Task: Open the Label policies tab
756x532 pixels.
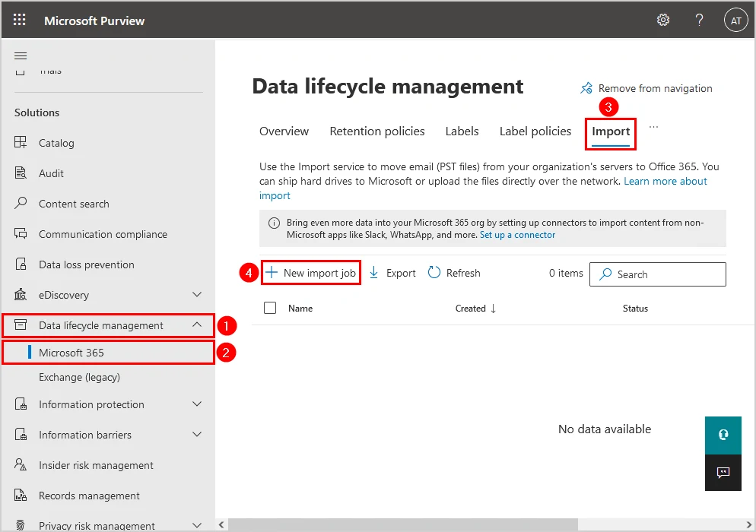Action: pos(535,131)
